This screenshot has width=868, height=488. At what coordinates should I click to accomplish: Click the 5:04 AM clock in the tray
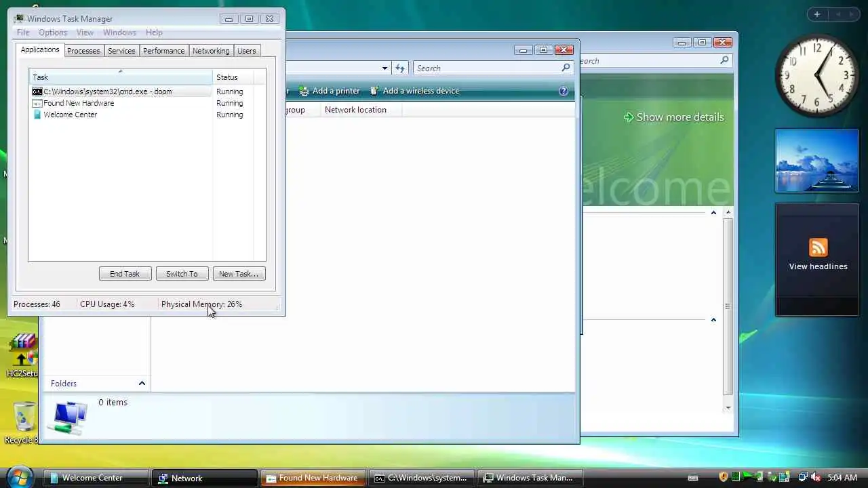(x=842, y=479)
